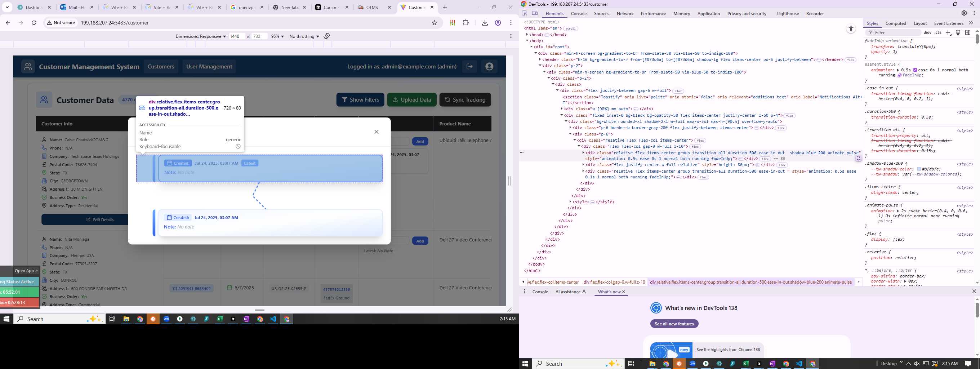Click the viewport width field 1440
The height and width of the screenshot is (369, 980).
point(236,36)
